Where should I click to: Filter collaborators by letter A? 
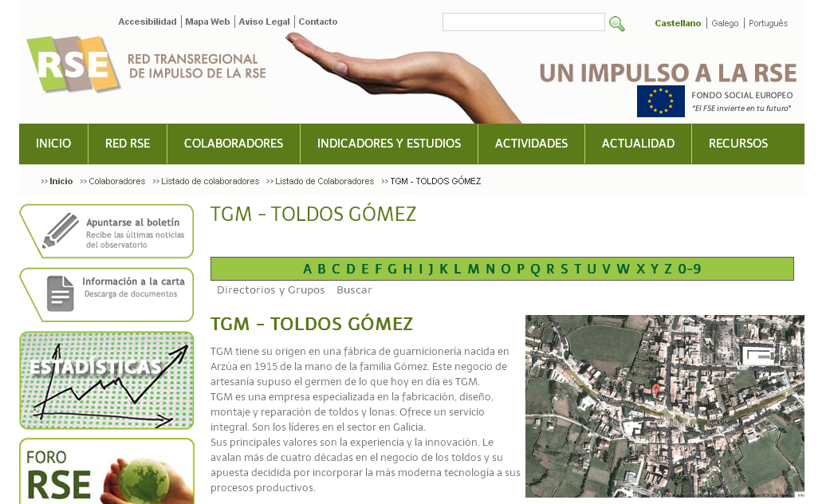308,270
